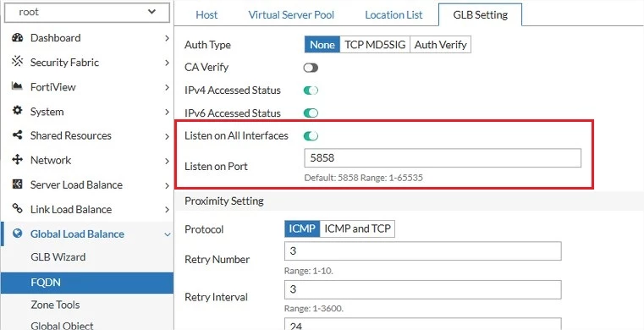Click the System gear icon
Screen dimensions: 644x330
click(x=17, y=111)
